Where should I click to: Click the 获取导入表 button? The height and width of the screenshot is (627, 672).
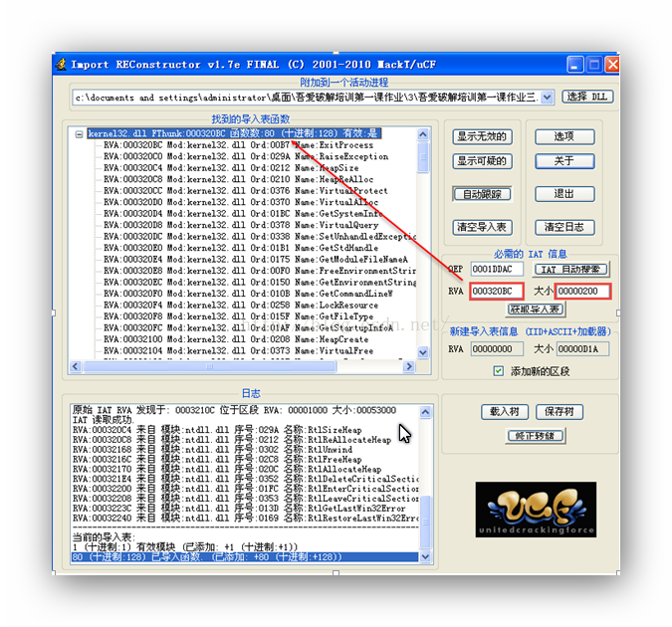pos(536,309)
